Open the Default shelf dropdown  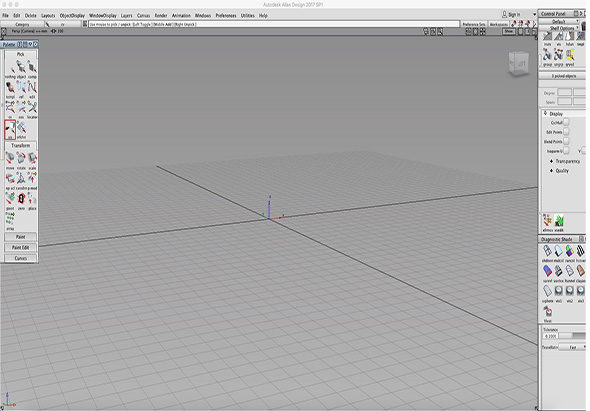(559, 21)
